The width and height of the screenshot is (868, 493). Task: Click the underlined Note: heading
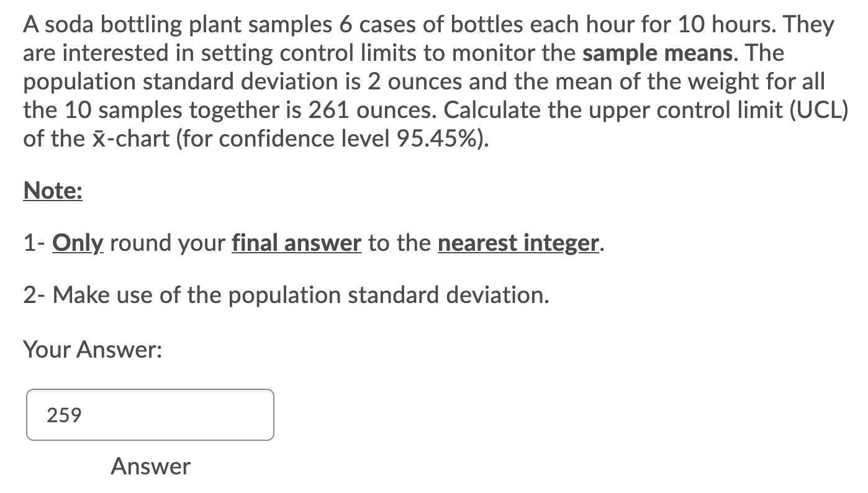(52, 191)
